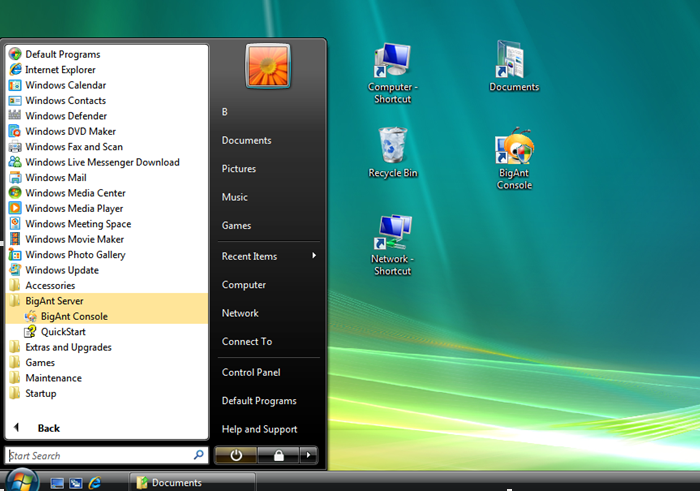Image resolution: width=700 pixels, height=491 pixels.
Task: Open Windows Photo Gallery
Action: [107, 254]
